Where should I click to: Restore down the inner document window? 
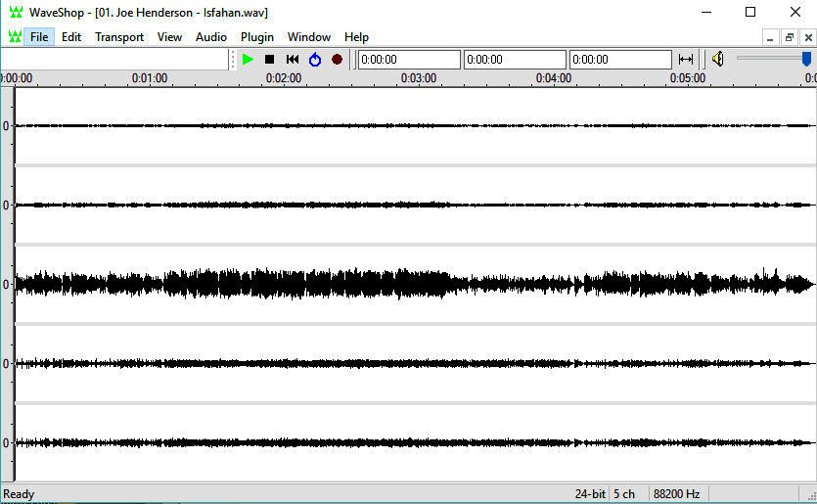click(x=790, y=37)
